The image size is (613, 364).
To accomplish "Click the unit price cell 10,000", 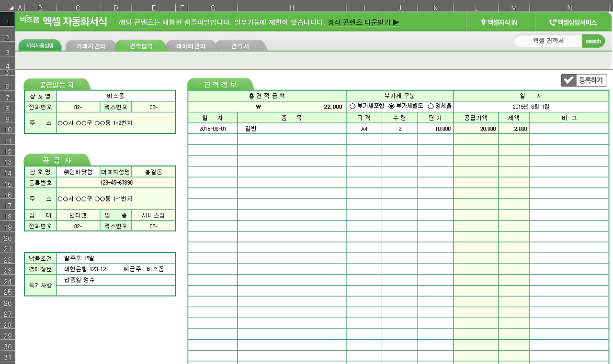I will click(435, 129).
